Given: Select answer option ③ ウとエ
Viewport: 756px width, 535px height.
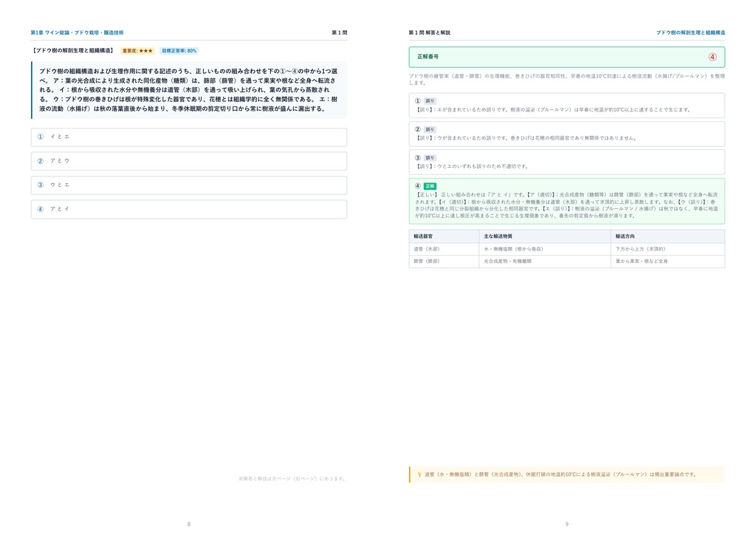Looking at the screenshot, I should click(189, 185).
